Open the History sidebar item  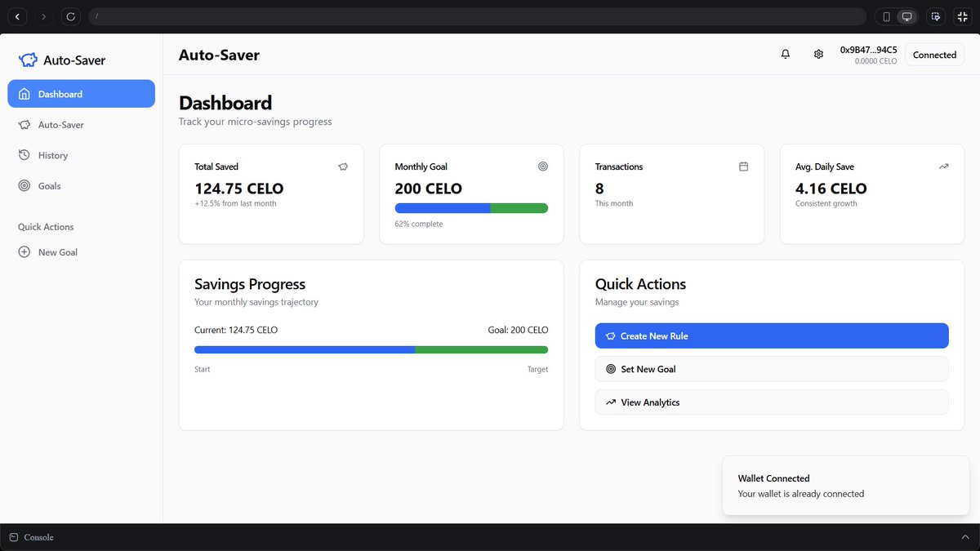click(81, 155)
